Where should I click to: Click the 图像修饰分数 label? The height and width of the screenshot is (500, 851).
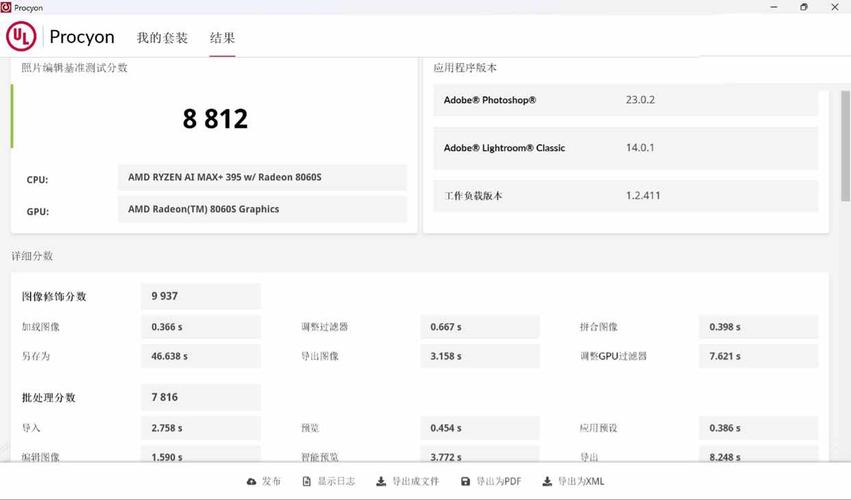pos(54,296)
